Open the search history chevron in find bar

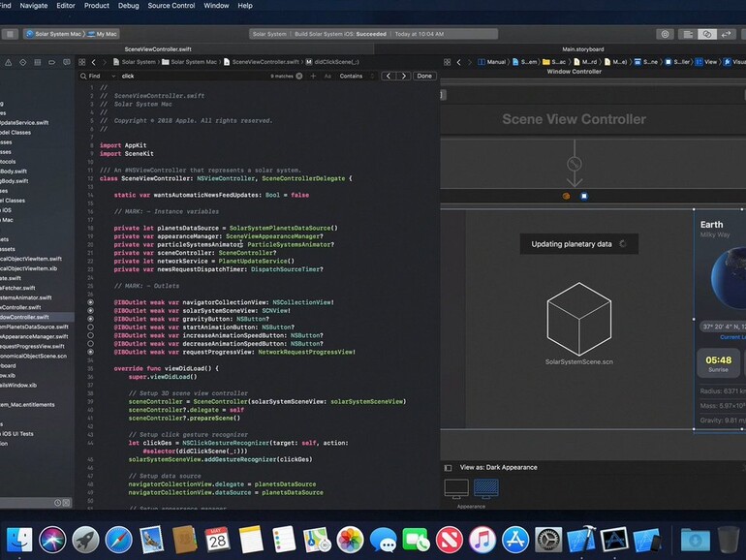click(x=113, y=77)
